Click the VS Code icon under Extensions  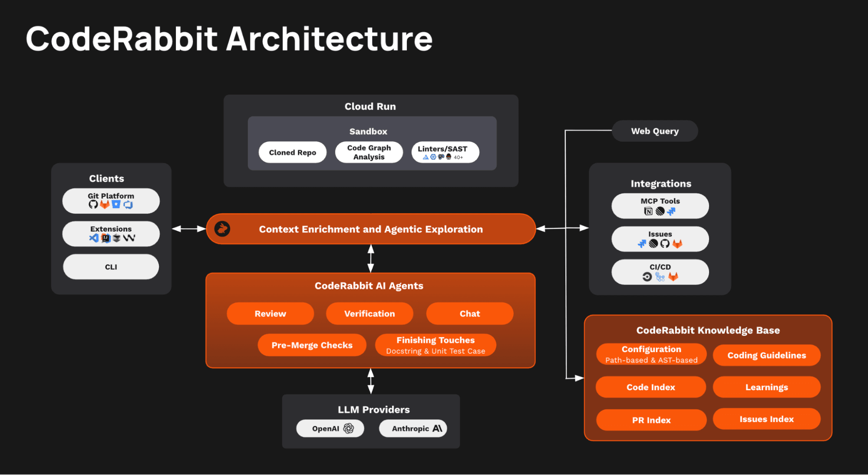(94, 238)
